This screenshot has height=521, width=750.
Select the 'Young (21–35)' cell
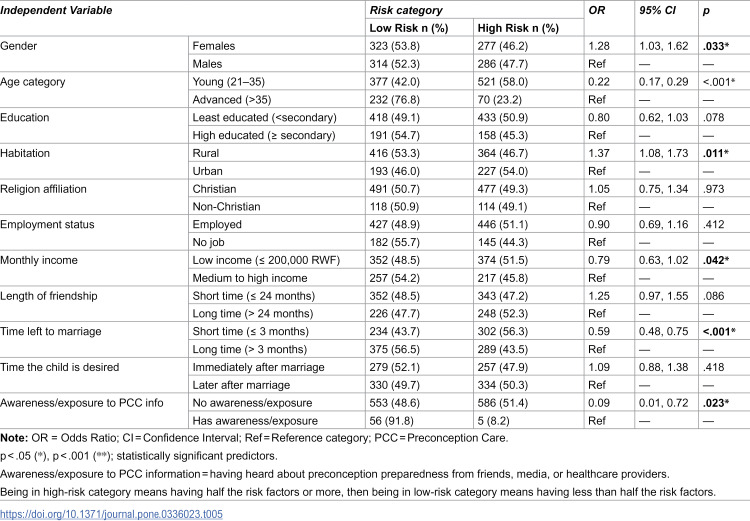[229, 82]
